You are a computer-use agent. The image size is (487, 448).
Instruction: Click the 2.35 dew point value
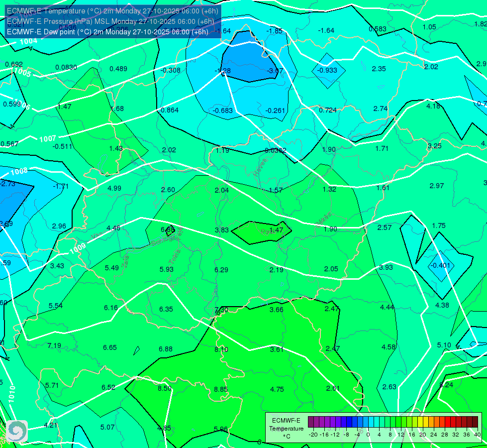pyautogui.click(x=379, y=69)
